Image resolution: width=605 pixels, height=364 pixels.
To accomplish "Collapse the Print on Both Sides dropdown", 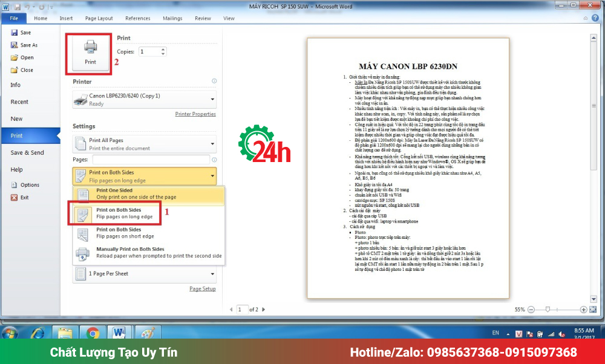I will click(145, 176).
